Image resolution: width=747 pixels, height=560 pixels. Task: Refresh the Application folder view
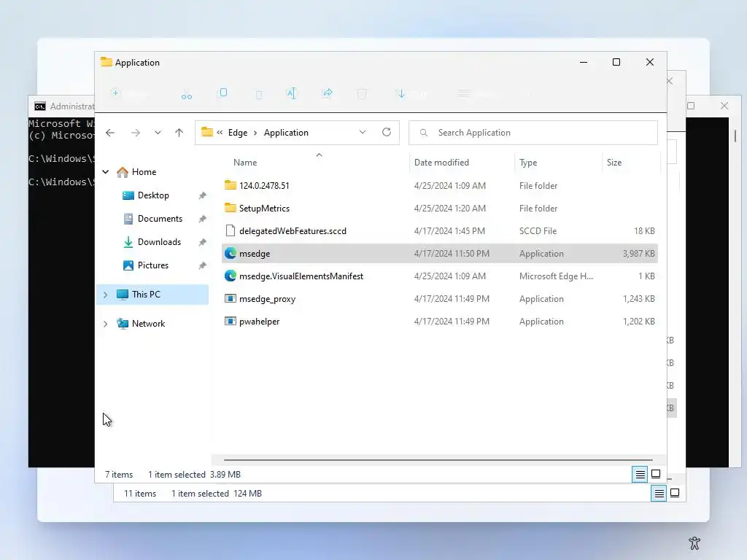pos(387,132)
